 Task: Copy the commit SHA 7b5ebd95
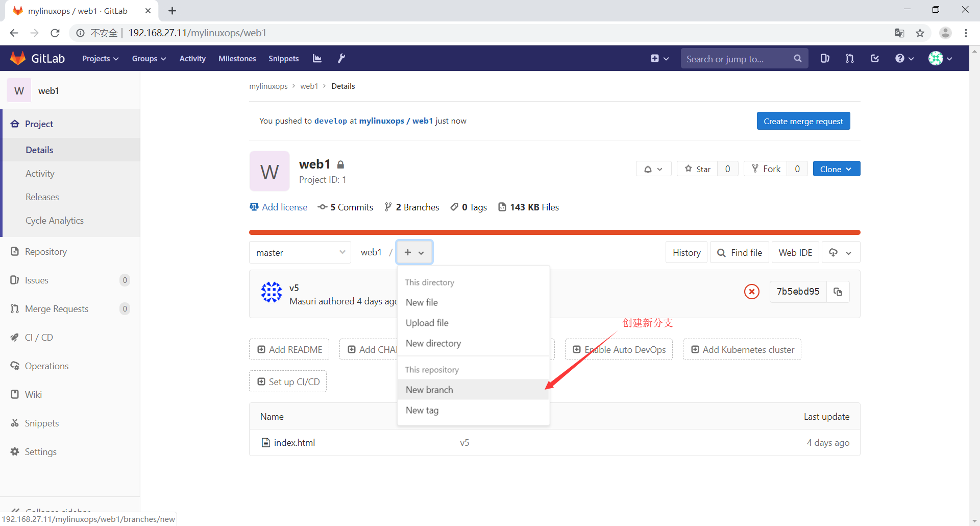pyautogui.click(x=838, y=292)
